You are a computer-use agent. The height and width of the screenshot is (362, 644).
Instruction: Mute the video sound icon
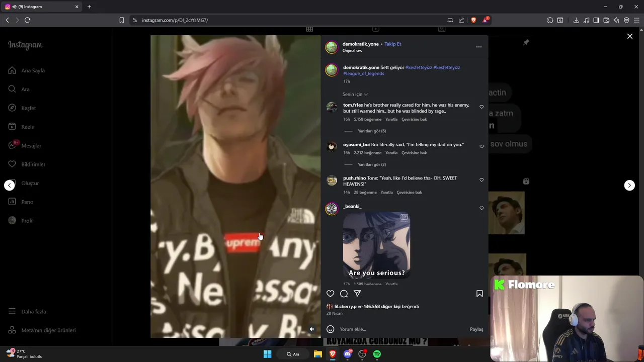[x=311, y=329]
